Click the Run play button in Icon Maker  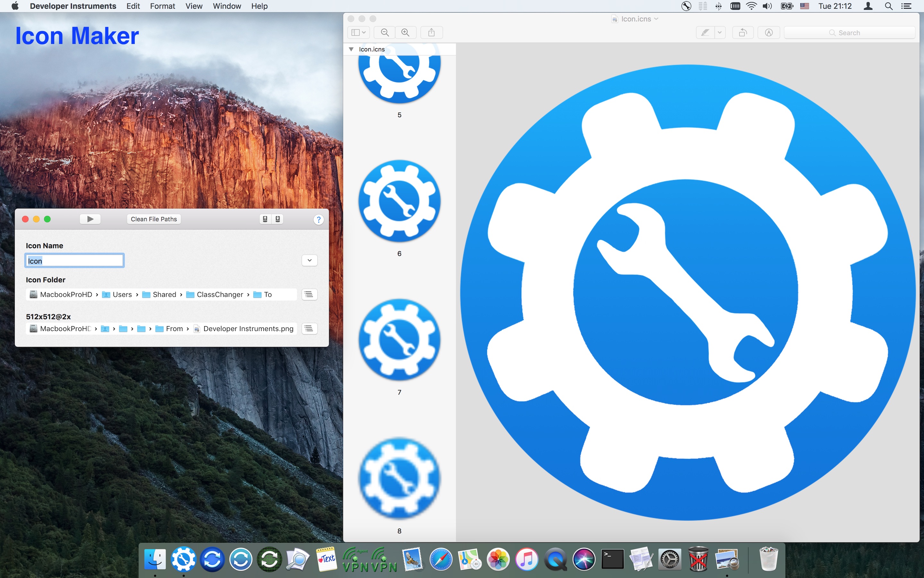(90, 219)
